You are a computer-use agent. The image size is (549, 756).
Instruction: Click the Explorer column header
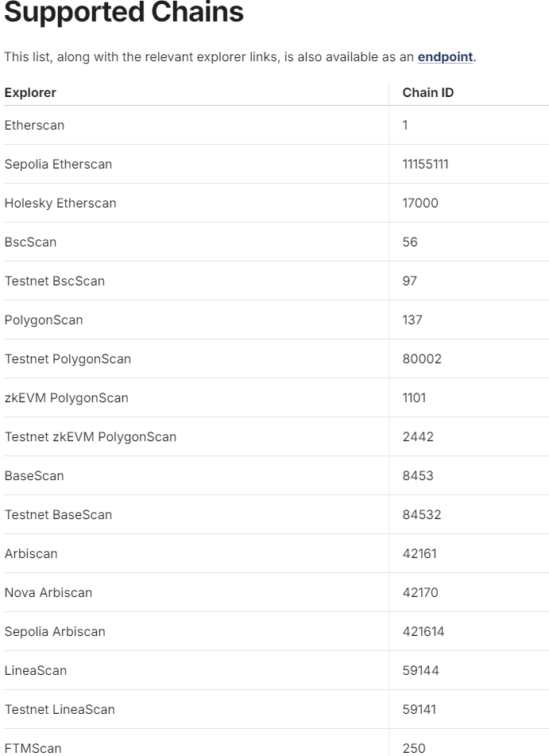[x=30, y=93]
